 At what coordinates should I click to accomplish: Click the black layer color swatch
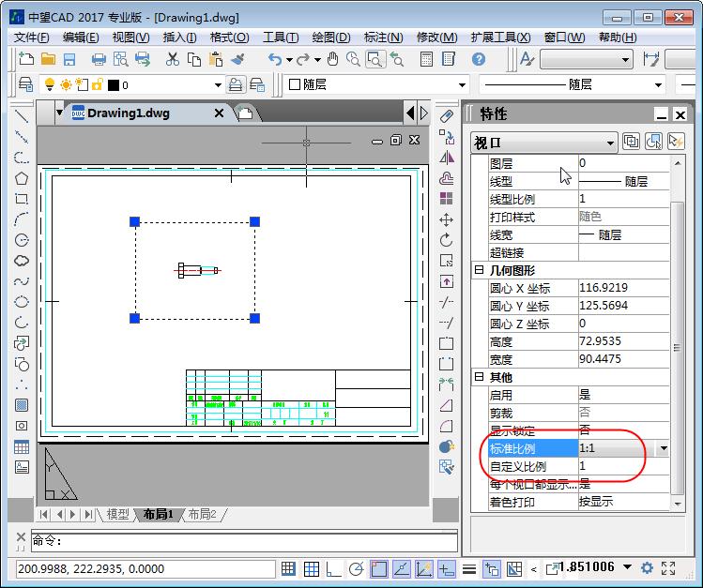point(114,85)
